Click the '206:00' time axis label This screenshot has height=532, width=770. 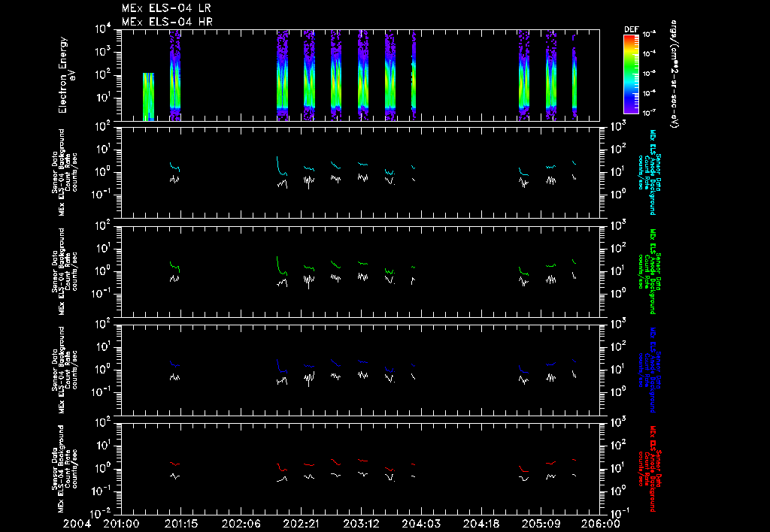point(601,524)
